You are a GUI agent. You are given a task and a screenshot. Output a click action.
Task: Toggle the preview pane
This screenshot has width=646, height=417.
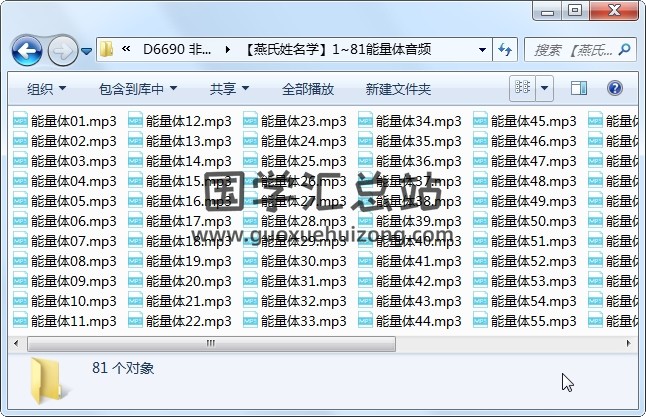tap(578, 88)
